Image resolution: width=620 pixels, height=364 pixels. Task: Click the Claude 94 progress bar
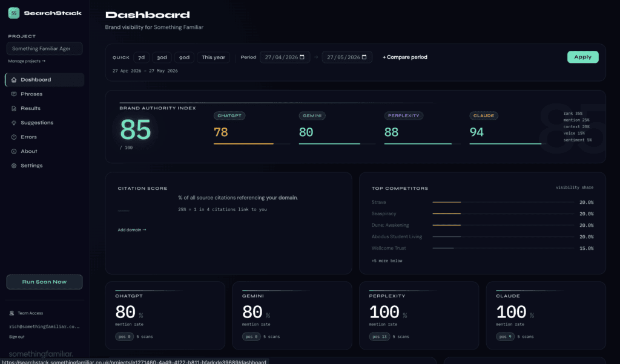pyautogui.click(x=508, y=144)
